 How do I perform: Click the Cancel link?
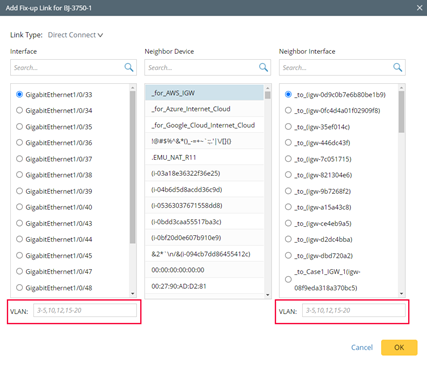tap(362, 347)
